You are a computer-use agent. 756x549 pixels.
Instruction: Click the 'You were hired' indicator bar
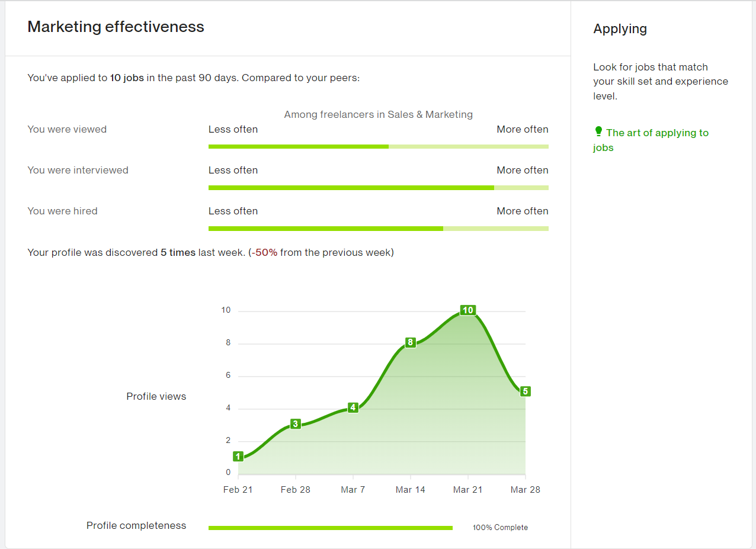pyautogui.click(x=378, y=228)
